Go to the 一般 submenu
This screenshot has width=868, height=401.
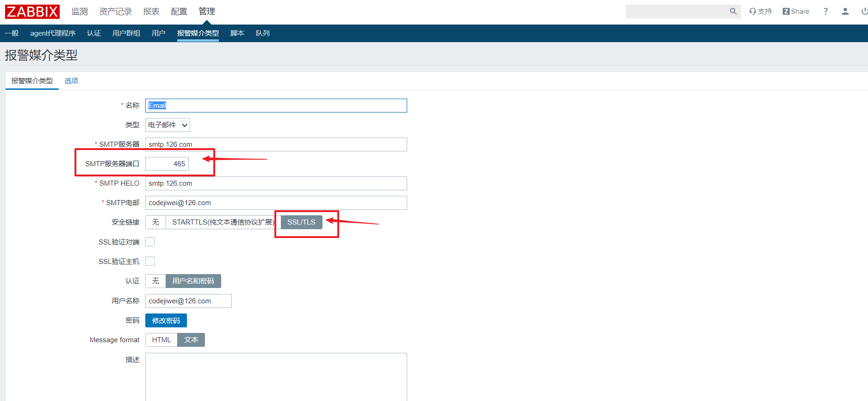(x=12, y=33)
